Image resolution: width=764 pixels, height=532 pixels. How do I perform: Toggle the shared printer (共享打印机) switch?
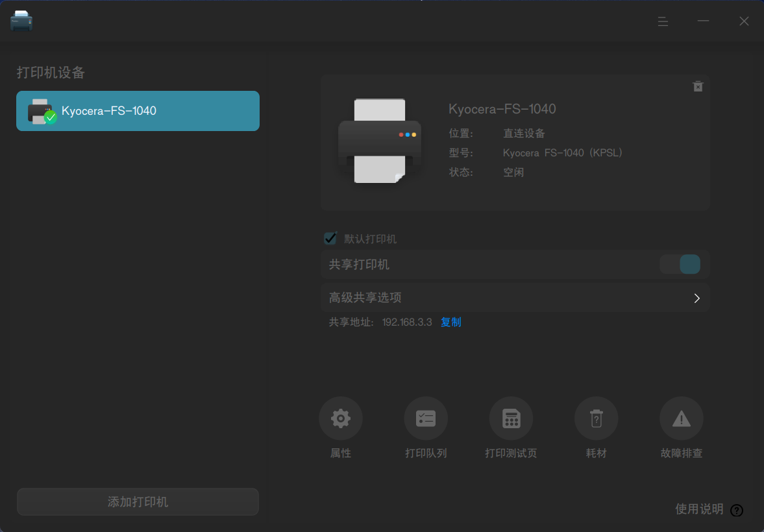click(680, 264)
